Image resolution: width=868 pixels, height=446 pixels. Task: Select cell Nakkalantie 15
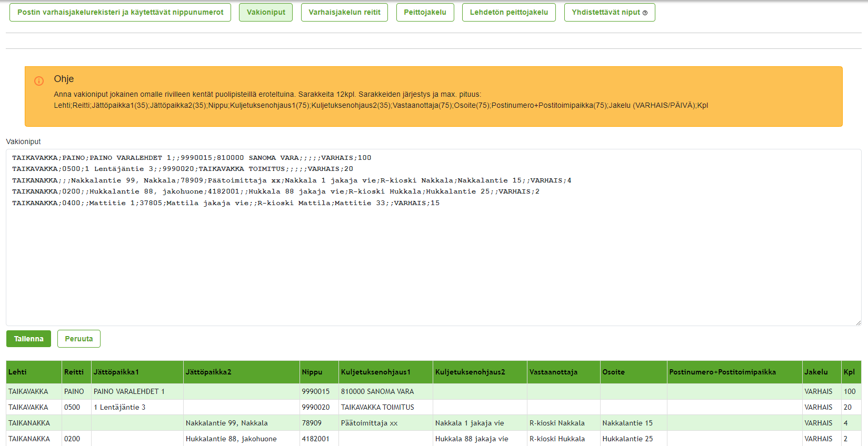click(634, 423)
